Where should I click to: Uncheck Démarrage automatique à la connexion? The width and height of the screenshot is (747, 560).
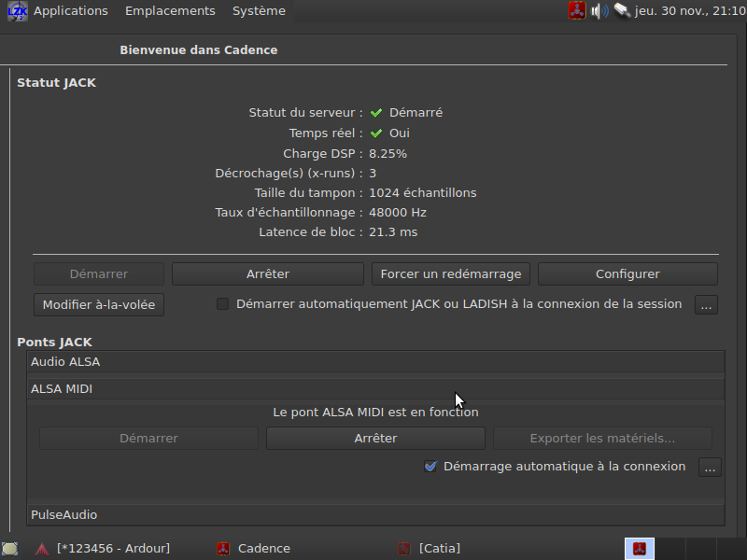coord(430,467)
